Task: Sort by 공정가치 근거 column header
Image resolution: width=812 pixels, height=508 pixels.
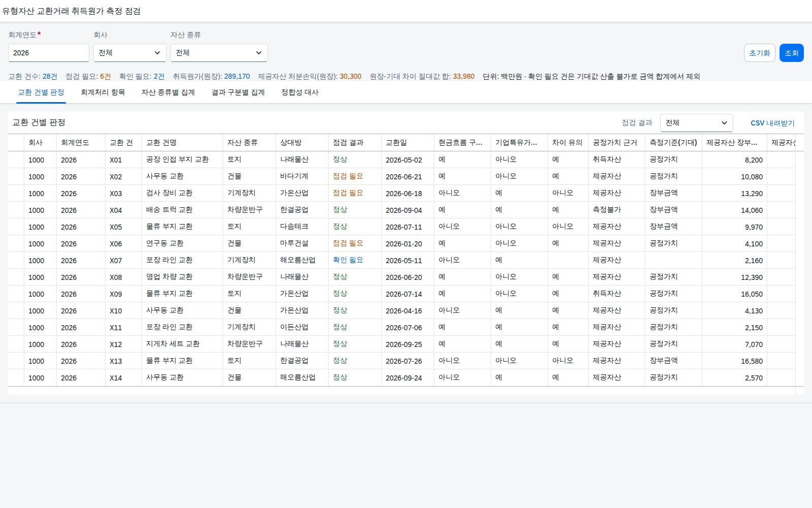Action: coord(617,143)
